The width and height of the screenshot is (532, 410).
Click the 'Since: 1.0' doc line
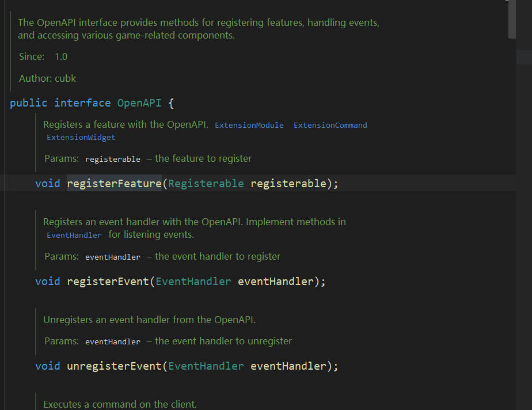tap(43, 56)
